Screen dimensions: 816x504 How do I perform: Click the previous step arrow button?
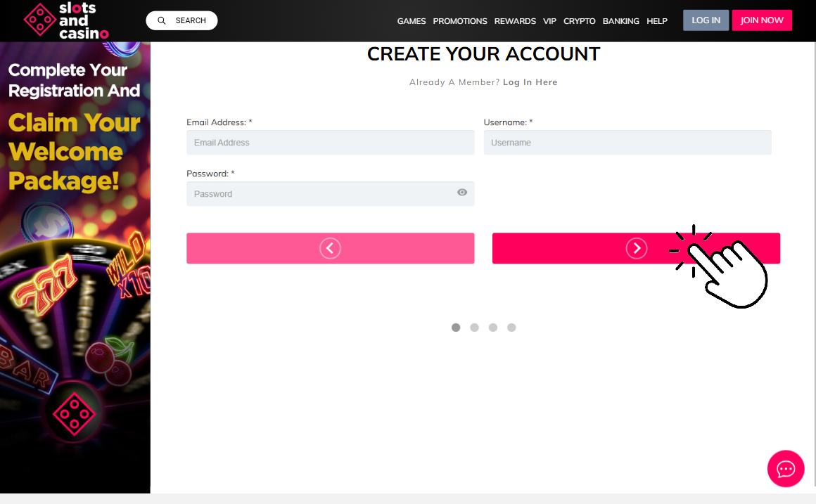[x=331, y=248]
